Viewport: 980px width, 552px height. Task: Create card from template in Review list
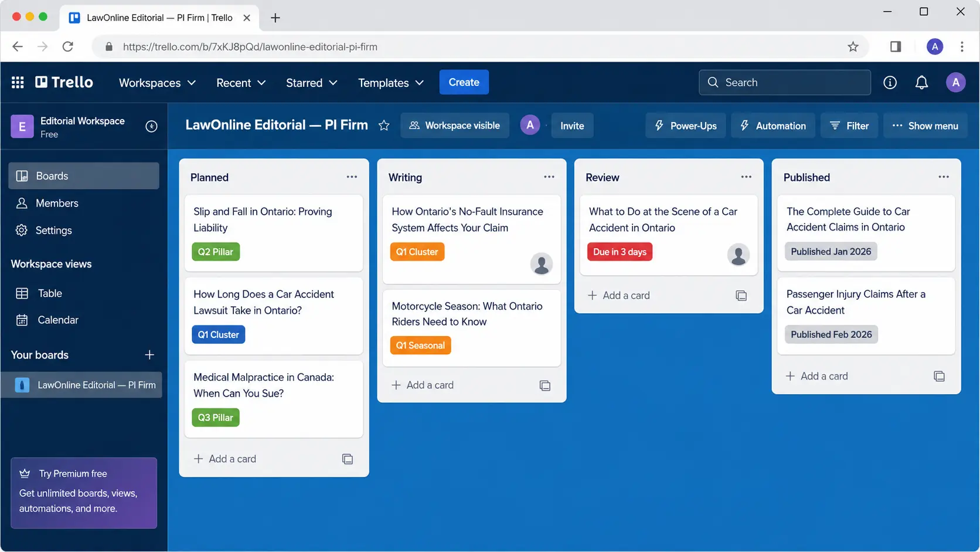pyautogui.click(x=741, y=296)
